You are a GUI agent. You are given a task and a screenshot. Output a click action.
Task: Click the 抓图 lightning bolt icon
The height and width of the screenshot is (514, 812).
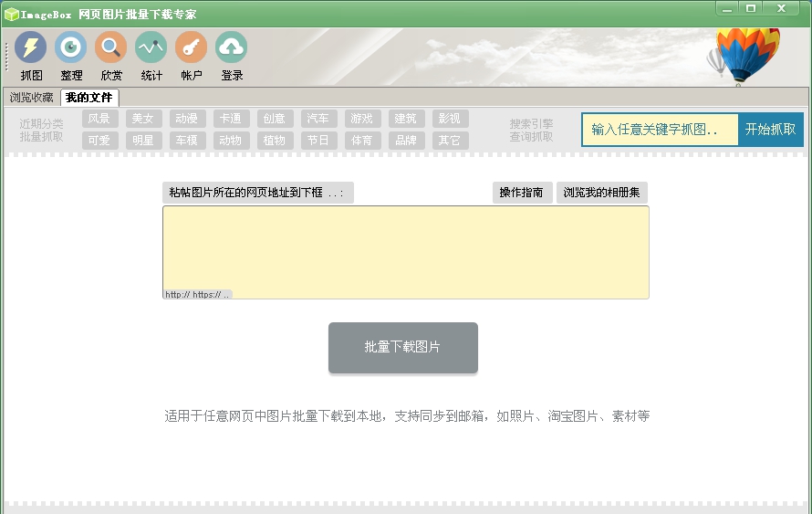coord(30,47)
